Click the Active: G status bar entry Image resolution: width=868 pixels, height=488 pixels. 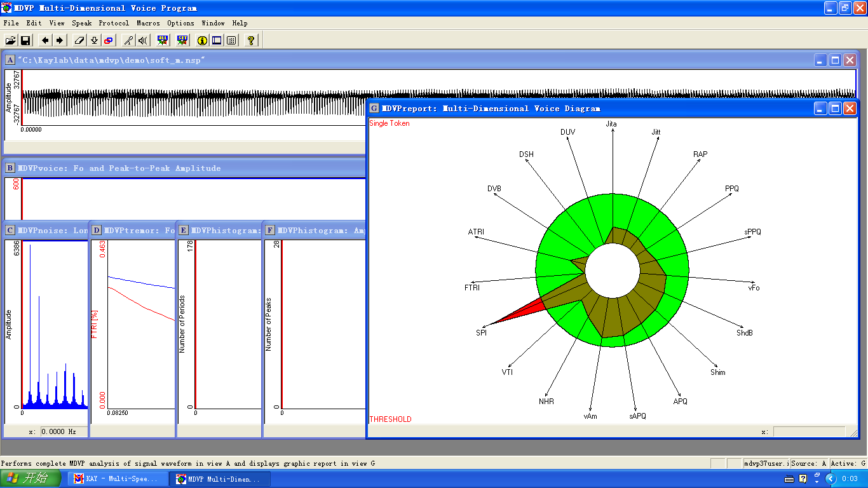tap(848, 464)
